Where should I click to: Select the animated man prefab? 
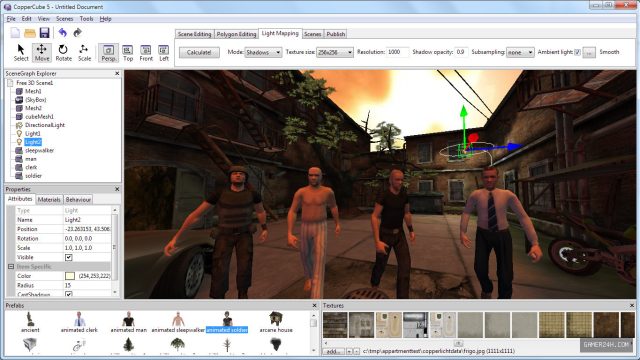tap(129, 322)
